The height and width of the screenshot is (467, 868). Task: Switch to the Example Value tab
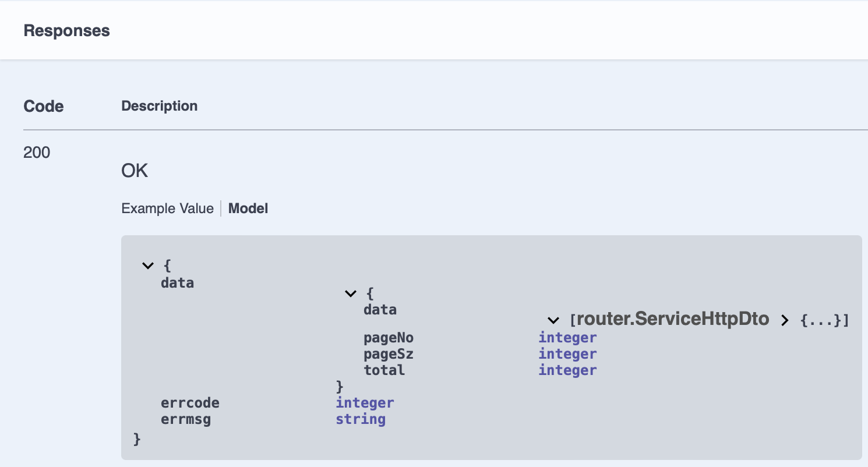click(167, 208)
